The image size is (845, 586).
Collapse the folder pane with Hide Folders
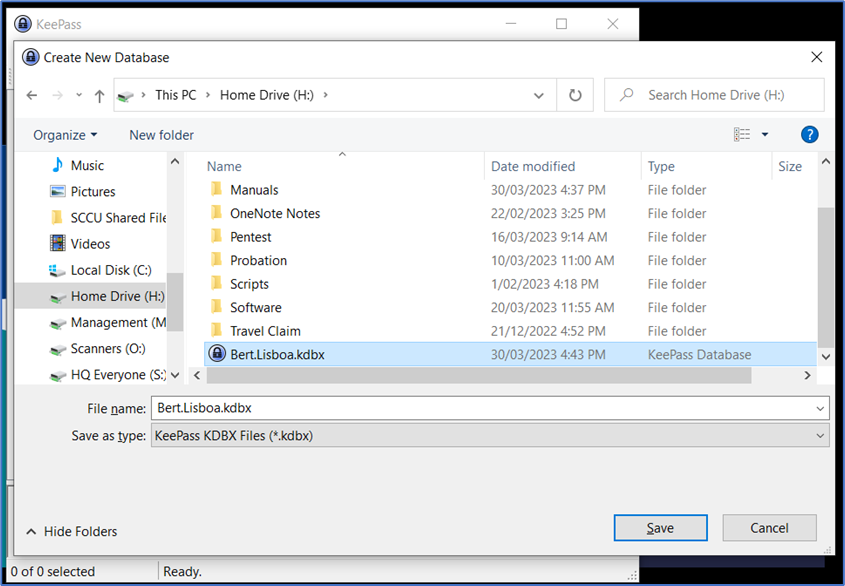tap(72, 532)
